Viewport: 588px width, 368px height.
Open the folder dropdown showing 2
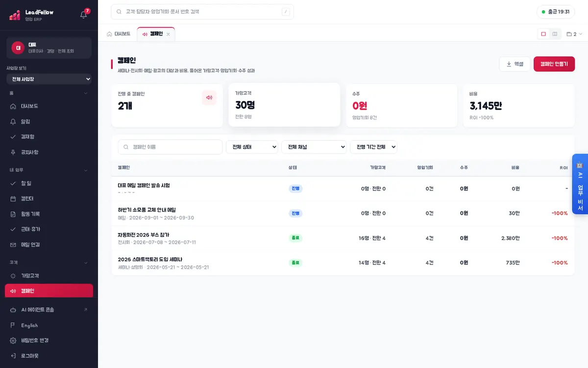point(574,34)
